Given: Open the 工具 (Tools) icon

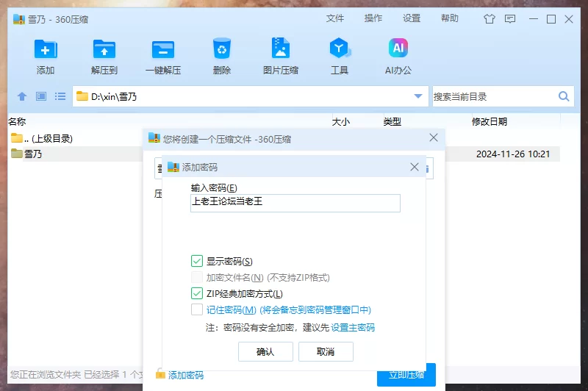Looking at the screenshot, I should point(340,50).
